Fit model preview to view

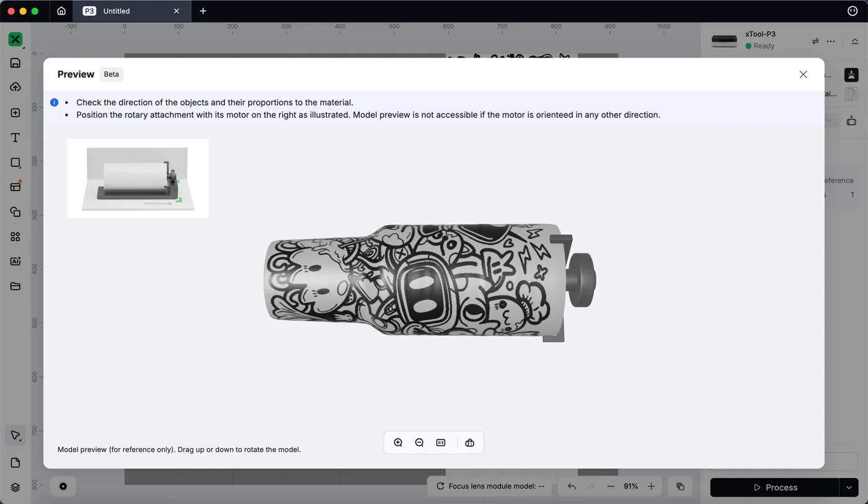pyautogui.click(x=441, y=443)
